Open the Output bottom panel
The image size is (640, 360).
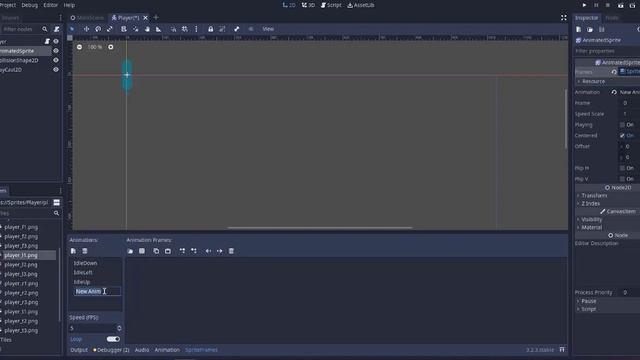tap(79, 350)
